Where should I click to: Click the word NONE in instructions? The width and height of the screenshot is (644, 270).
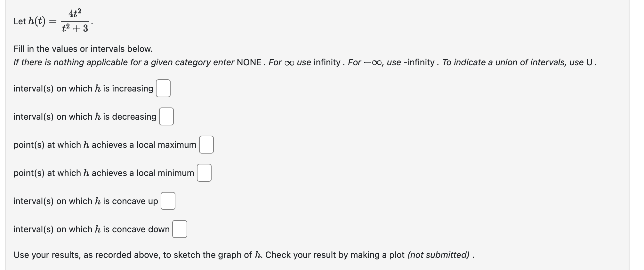[249, 62]
